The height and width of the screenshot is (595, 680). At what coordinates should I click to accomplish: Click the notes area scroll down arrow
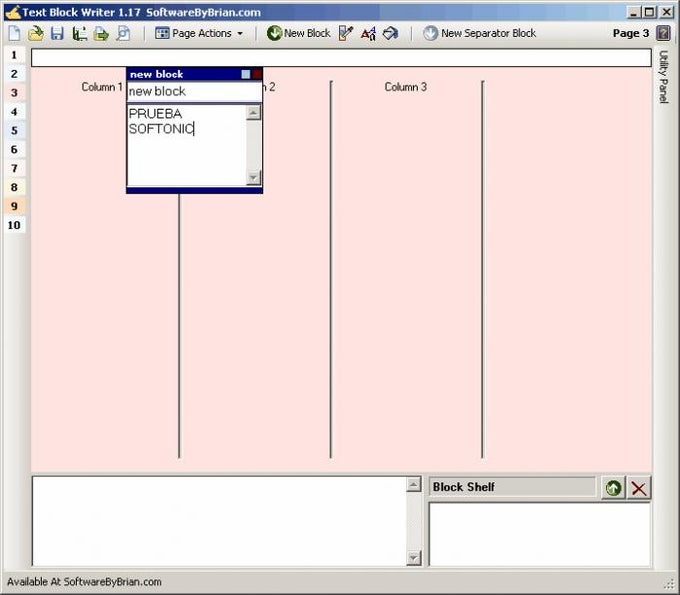click(x=414, y=558)
